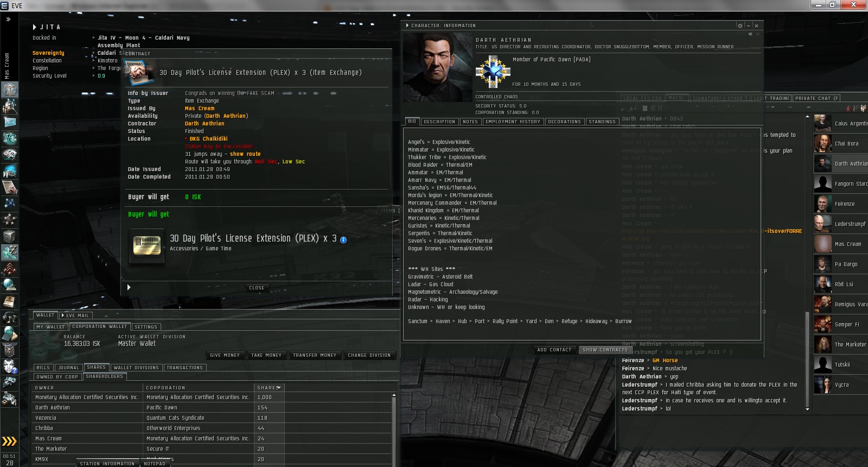Image resolution: width=868 pixels, height=467 pixels.
Task: Open the Owned By Corp tab
Action: pyautogui.click(x=58, y=377)
